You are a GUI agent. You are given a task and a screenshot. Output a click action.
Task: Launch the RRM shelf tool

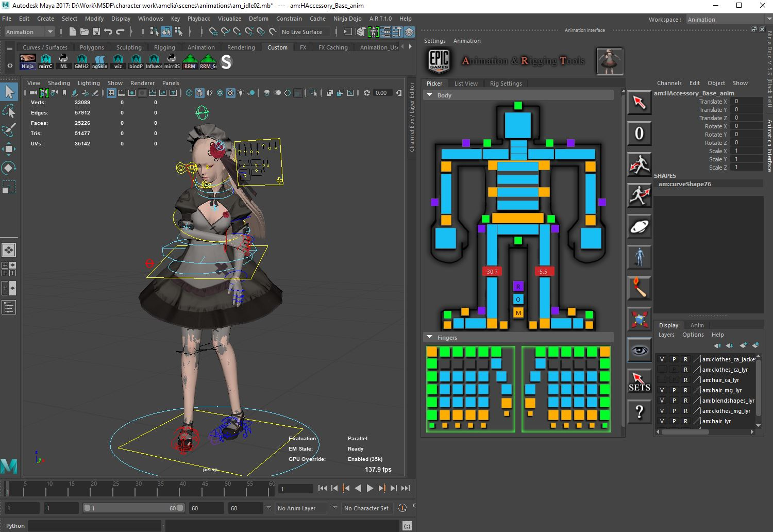[x=190, y=62]
